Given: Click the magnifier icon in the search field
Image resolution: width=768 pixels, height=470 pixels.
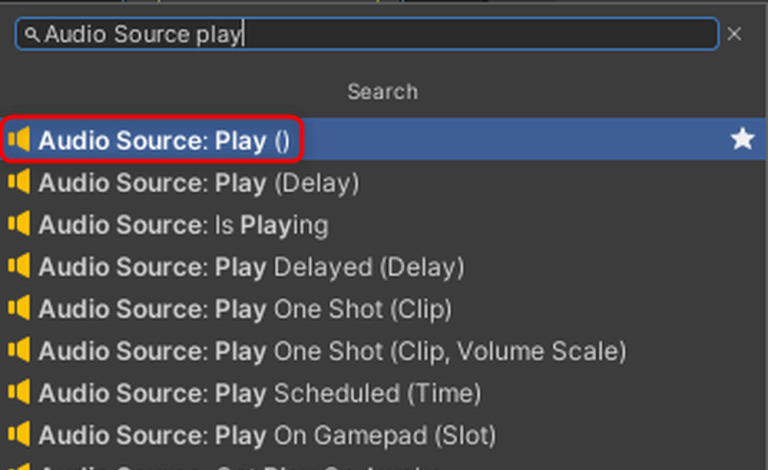Looking at the screenshot, I should (32, 35).
